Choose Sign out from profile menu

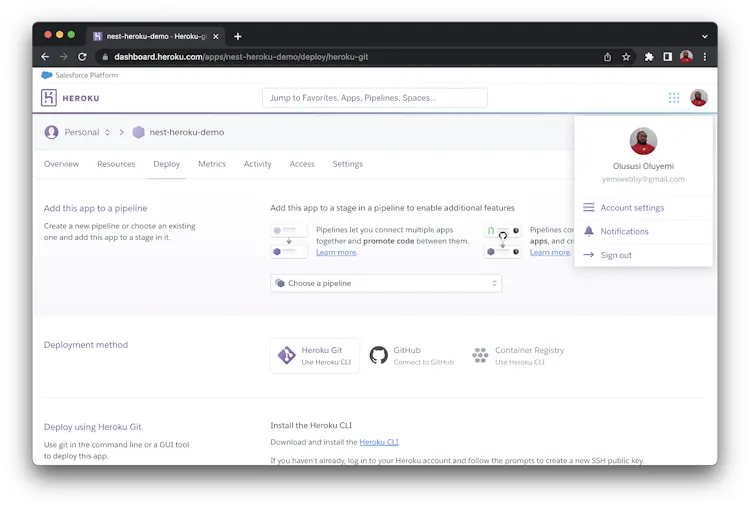(643, 255)
